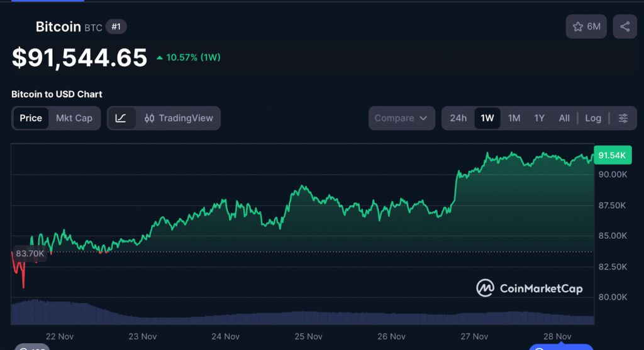Click the green up-arrow 10.57% change indicator
The width and height of the screenshot is (644, 350).
click(187, 58)
